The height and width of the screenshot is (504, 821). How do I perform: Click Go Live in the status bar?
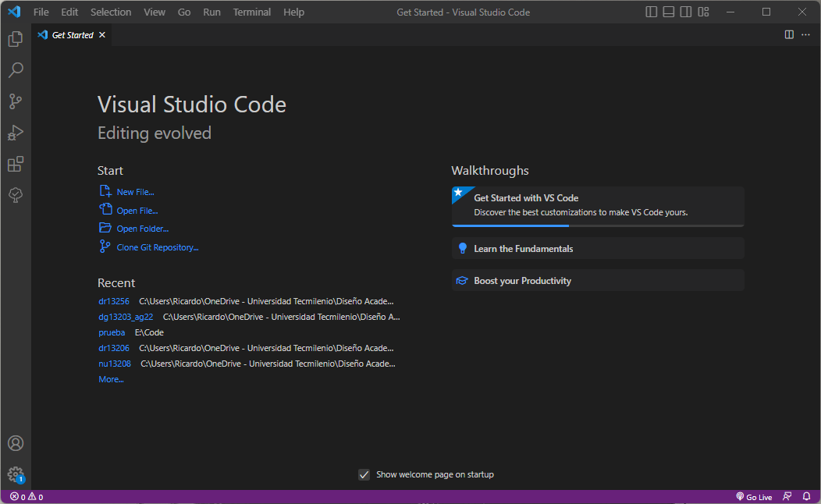coord(754,497)
